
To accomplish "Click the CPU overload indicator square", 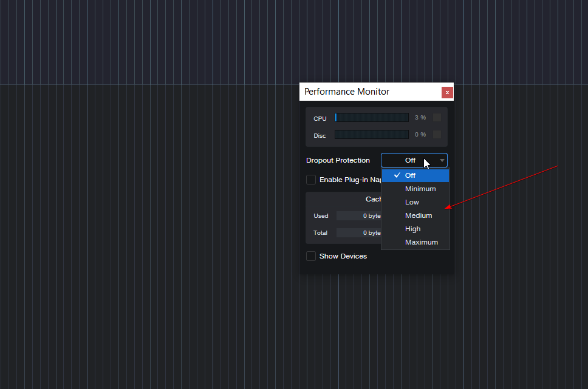I will pyautogui.click(x=437, y=118).
